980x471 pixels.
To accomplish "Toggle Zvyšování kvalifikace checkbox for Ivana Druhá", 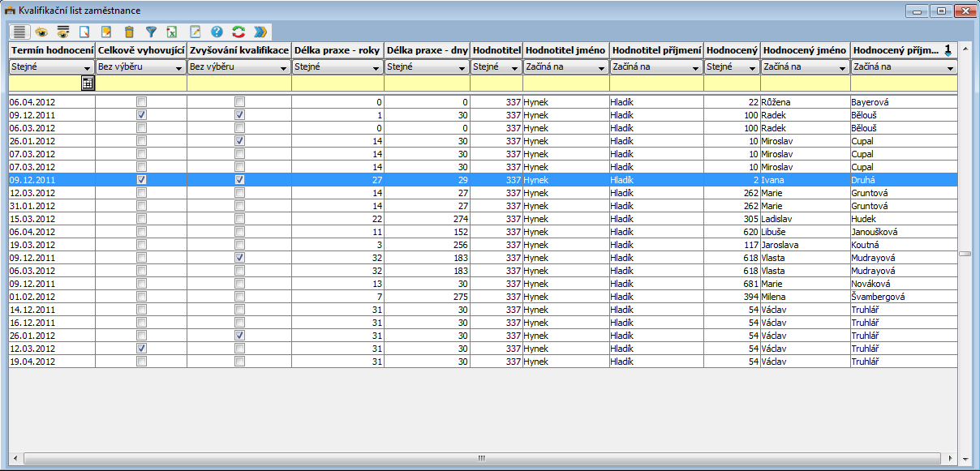I will coord(239,179).
